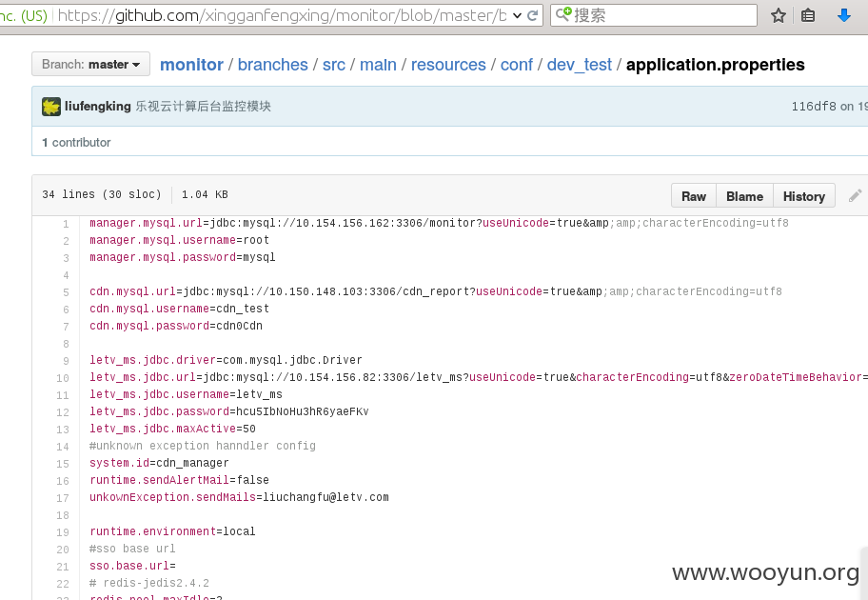Select line number 22
The height and width of the screenshot is (600, 868).
click(x=63, y=585)
